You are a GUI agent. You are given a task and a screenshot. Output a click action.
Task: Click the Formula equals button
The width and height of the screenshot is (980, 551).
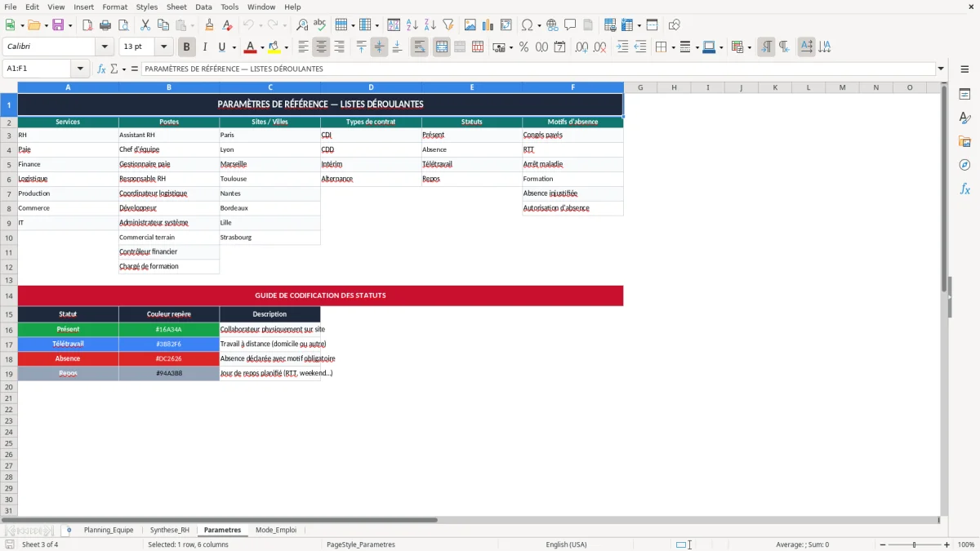[x=135, y=69]
